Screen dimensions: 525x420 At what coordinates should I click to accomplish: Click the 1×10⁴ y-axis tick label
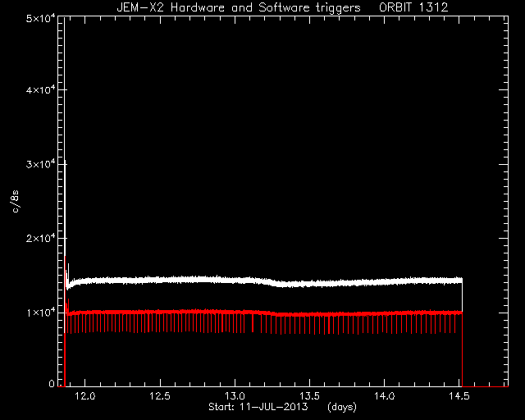coord(40,313)
